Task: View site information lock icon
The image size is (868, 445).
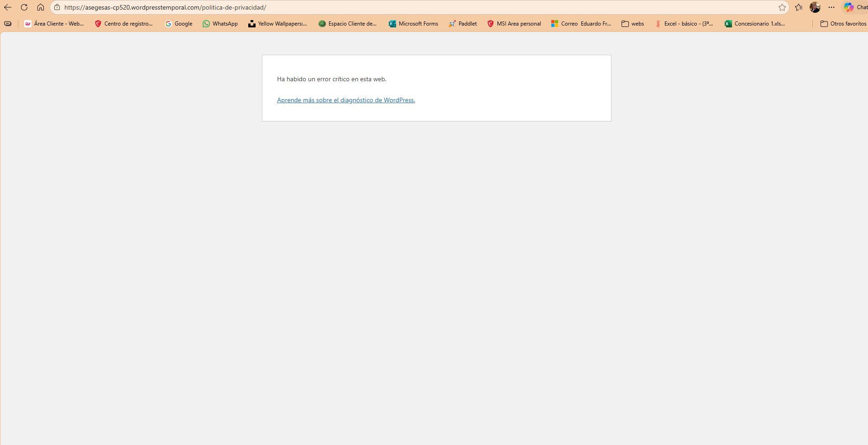Action: pyautogui.click(x=57, y=7)
